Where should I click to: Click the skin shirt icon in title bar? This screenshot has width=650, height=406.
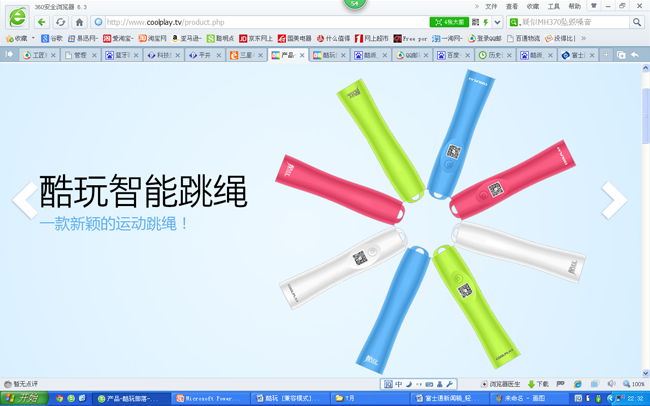coord(594,6)
